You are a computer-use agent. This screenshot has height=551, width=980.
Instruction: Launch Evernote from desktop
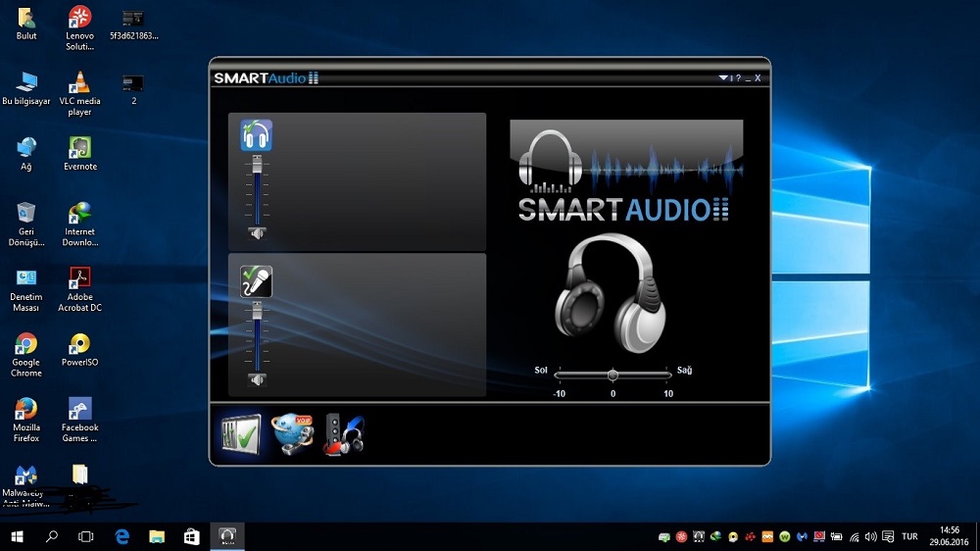point(80,154)
